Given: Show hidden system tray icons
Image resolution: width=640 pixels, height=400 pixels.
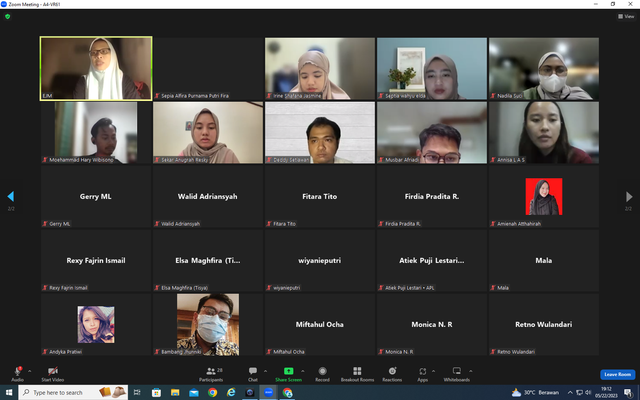Looking at the screenshot, I should (570, 392).
